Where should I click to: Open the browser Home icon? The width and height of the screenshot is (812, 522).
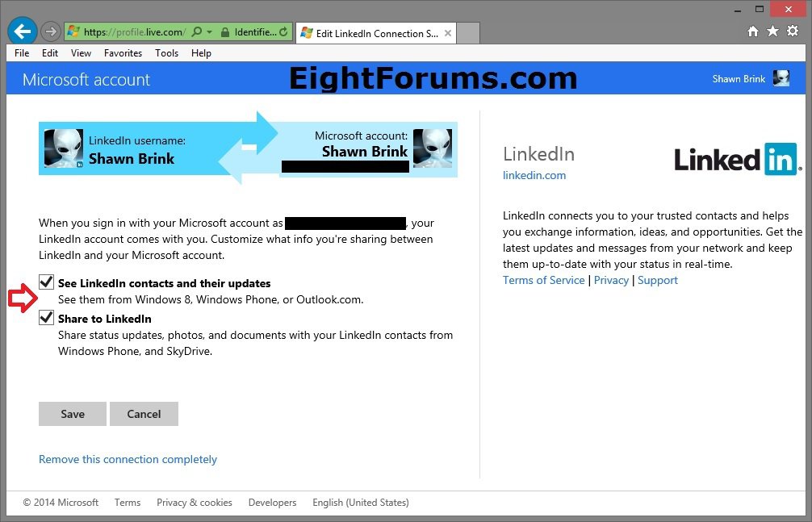click(x=753, y=31)
